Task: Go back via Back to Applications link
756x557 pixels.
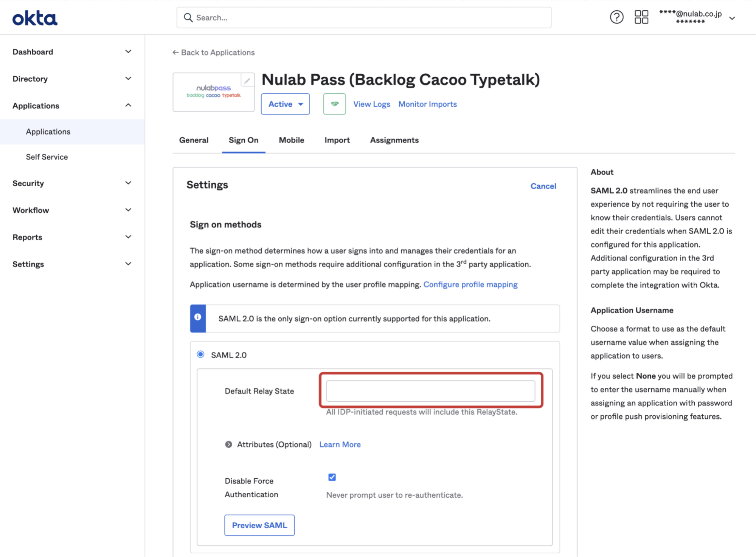Action: coord(213,53)
